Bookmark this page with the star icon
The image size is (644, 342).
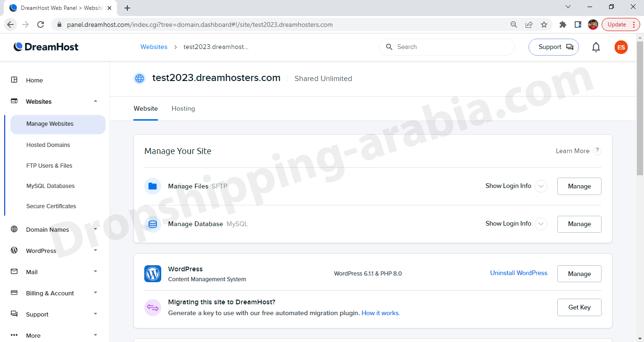(544, 24)
